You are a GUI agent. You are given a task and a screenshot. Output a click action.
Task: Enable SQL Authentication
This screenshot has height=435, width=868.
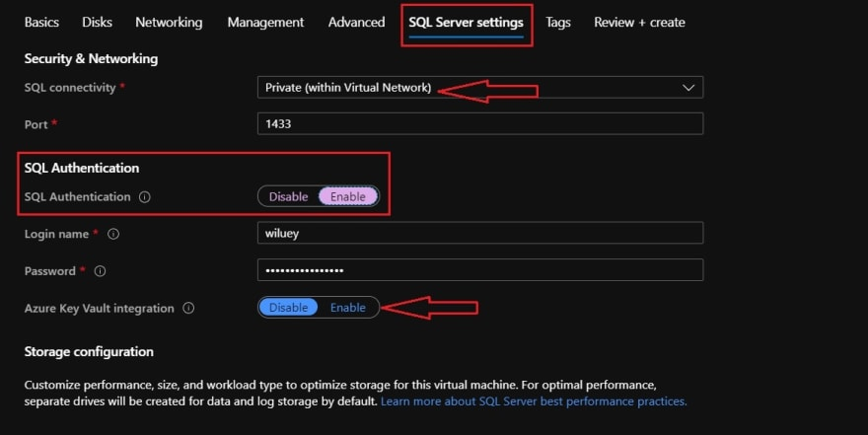348,196
